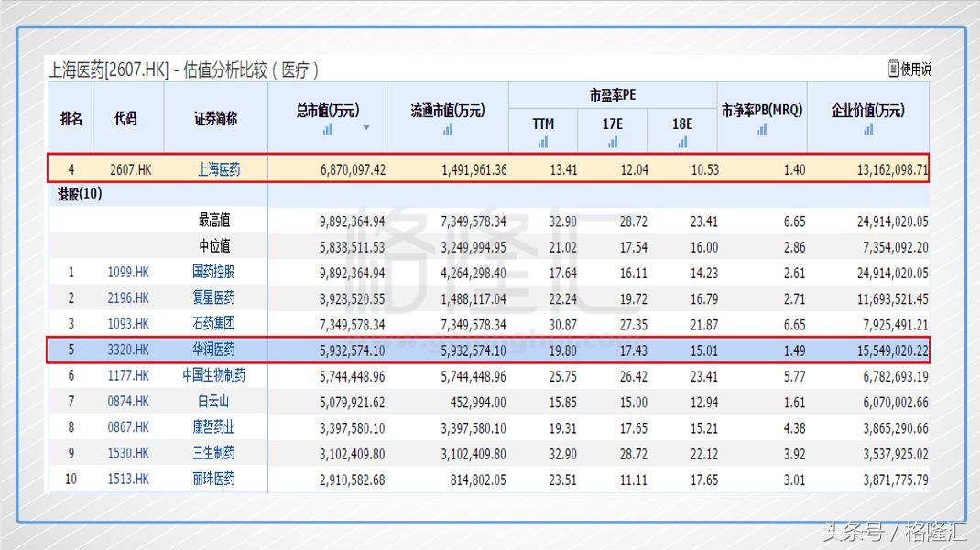Select 18E value 15.21 for 康哲药业
The width and height of the screenshot is (980, 550).
click(x=704, y=428)
